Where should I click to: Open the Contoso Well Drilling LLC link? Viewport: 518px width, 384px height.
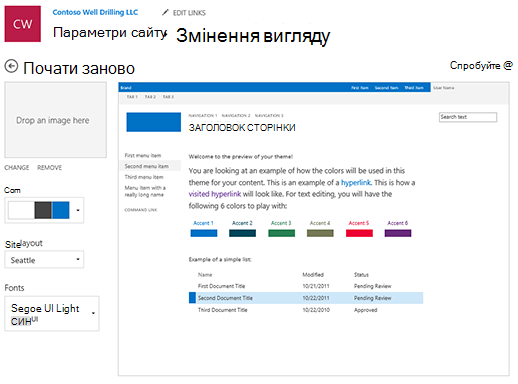(95, 12)
